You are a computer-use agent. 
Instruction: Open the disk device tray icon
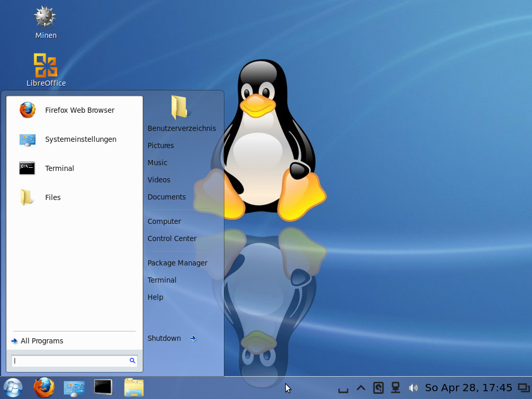click(x=378, y=388)
